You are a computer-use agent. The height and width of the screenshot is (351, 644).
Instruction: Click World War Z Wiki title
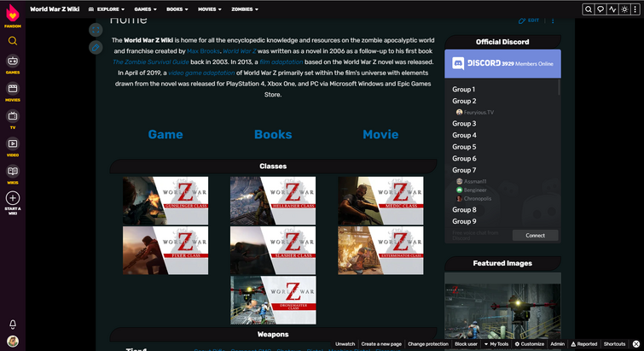(55, 9)
